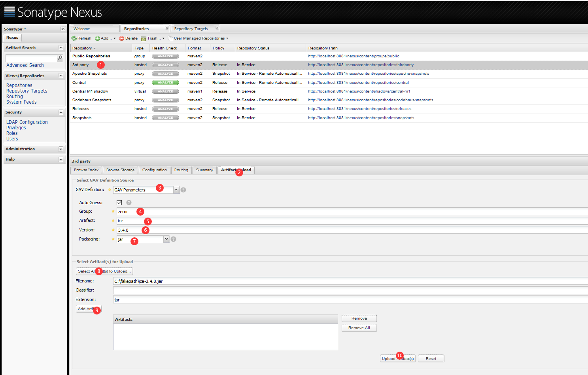Open System Feeds link

pyautogui.click(x=21, y=102)
